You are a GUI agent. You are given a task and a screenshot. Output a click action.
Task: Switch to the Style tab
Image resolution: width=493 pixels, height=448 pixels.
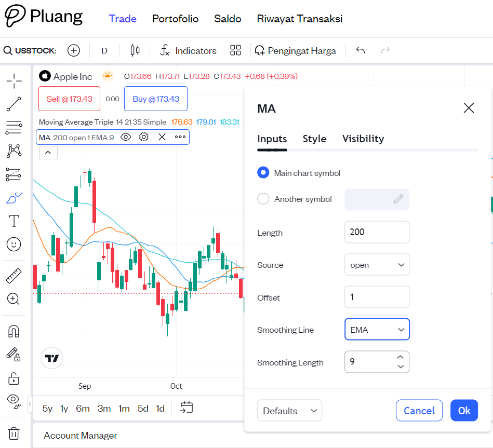[x=314, y=139]
